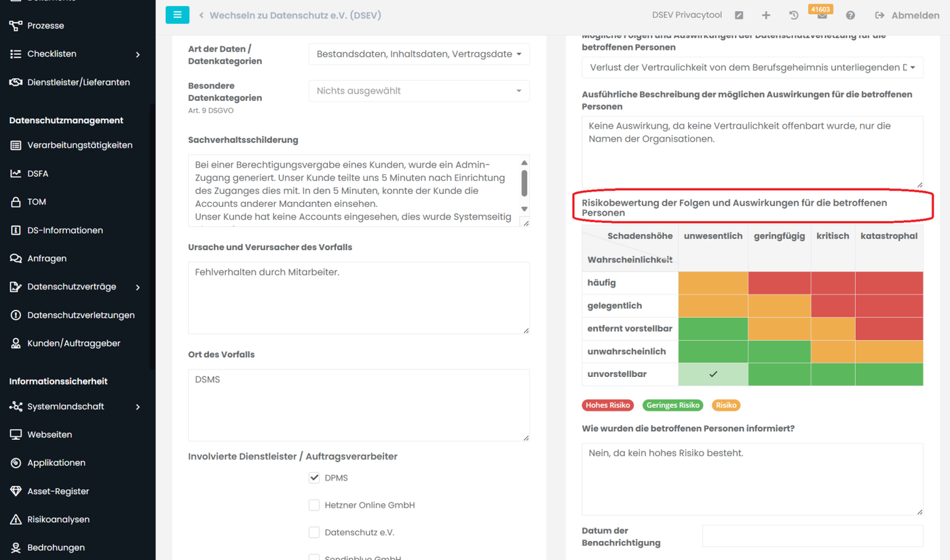
Task: Click the plus icon in top bar
Action: (766, 15)
